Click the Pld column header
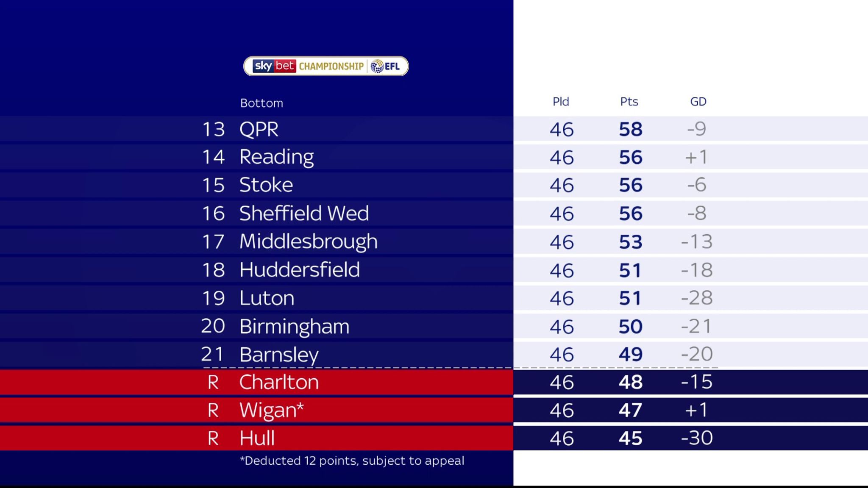 [x=561, y=102]
